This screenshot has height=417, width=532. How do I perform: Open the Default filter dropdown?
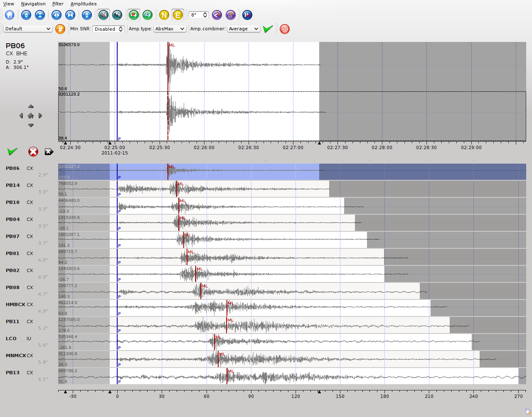(x=27, y=29)
